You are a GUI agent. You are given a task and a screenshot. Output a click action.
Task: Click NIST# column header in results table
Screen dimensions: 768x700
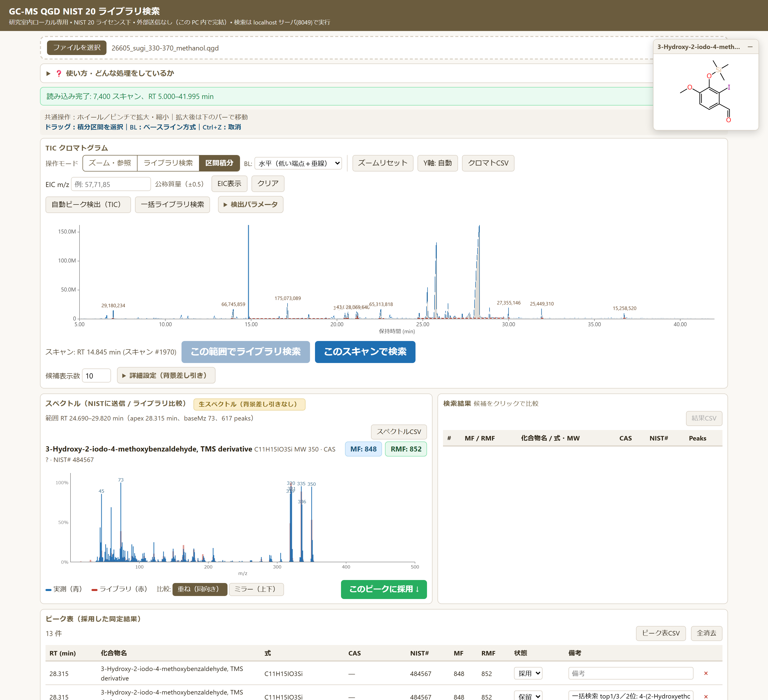(659, 438)
